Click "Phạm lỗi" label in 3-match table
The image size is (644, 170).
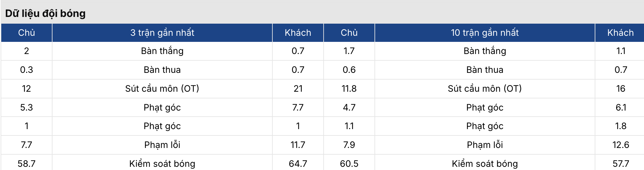[x=162, y=145]
